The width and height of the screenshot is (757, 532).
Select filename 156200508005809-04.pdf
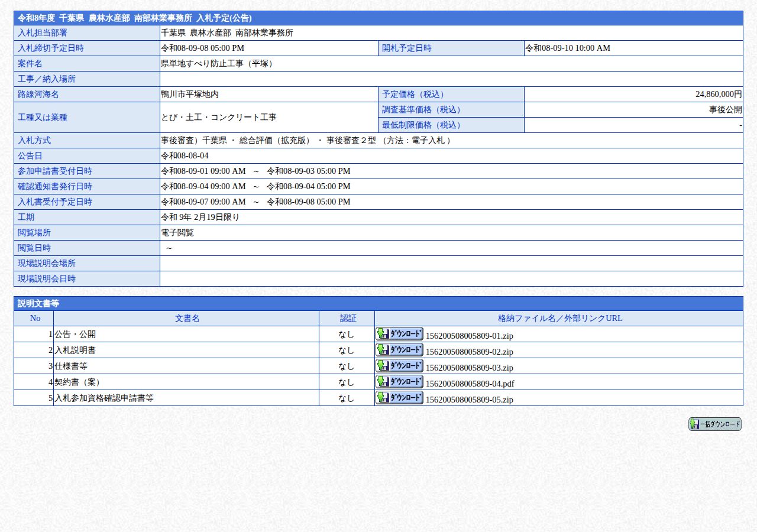point(470,384)
